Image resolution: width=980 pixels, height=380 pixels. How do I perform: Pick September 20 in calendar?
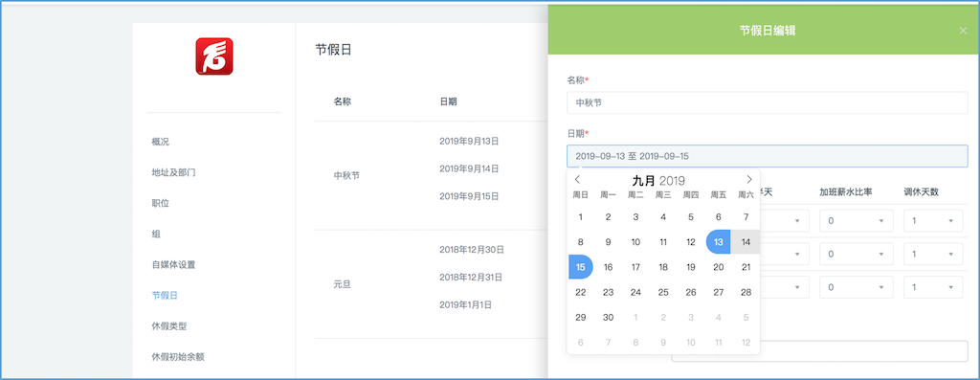pos(718,267)
